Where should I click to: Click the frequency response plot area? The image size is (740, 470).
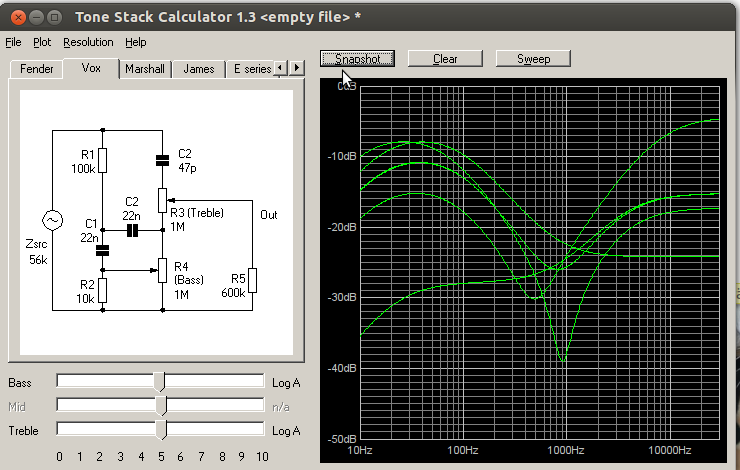pos(540,262)
